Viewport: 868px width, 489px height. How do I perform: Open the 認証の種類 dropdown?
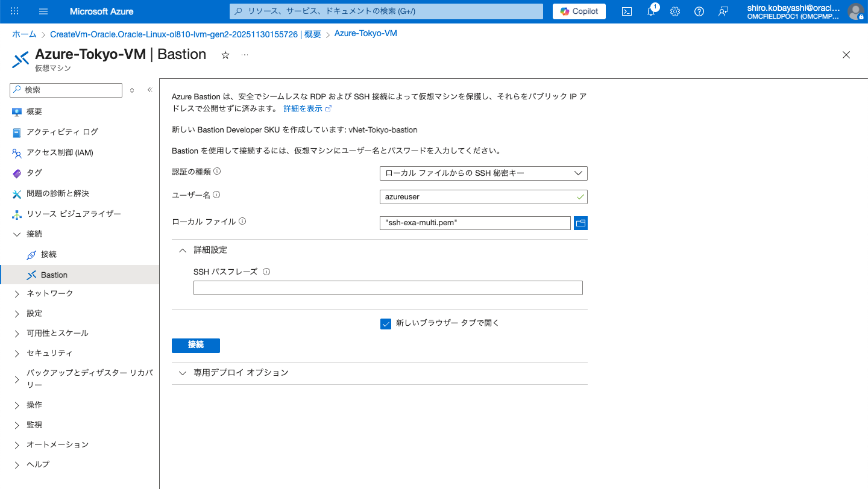click(483, 173)
